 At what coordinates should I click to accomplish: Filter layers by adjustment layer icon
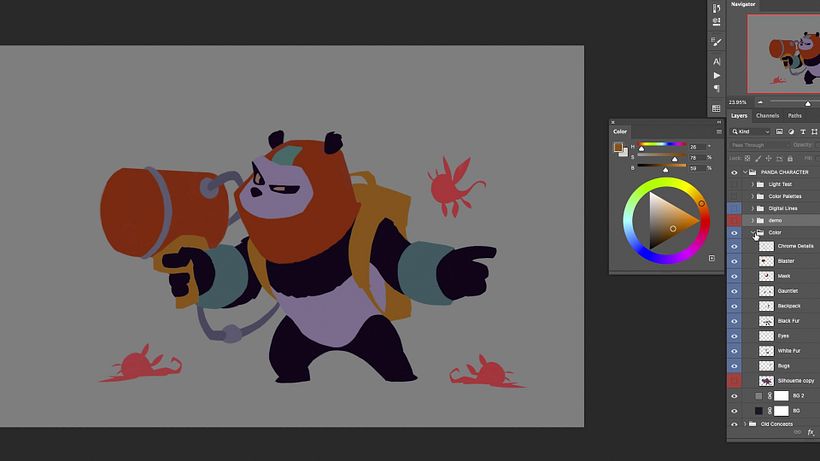tap(791, 132)
